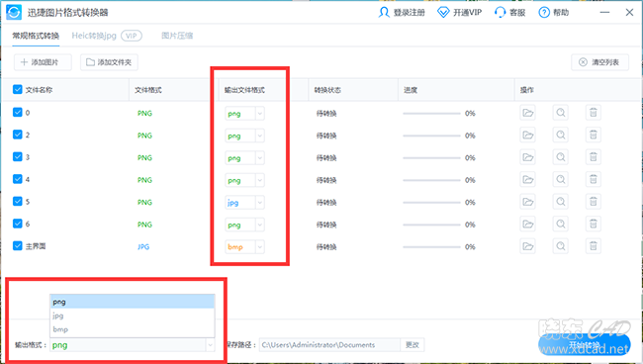
Task: Click 添加图片 button
Action: click(x=43, y=62)
